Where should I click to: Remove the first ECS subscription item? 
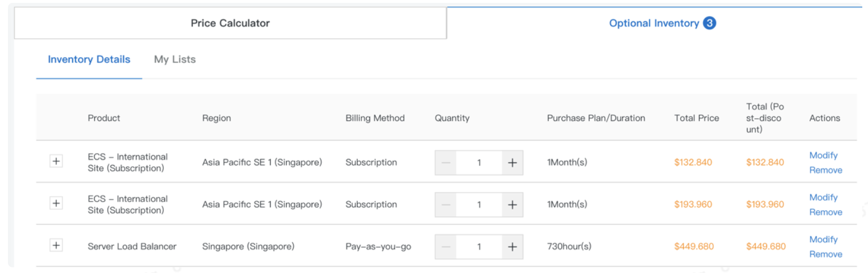pyautogui.click(x=825, y=170)
